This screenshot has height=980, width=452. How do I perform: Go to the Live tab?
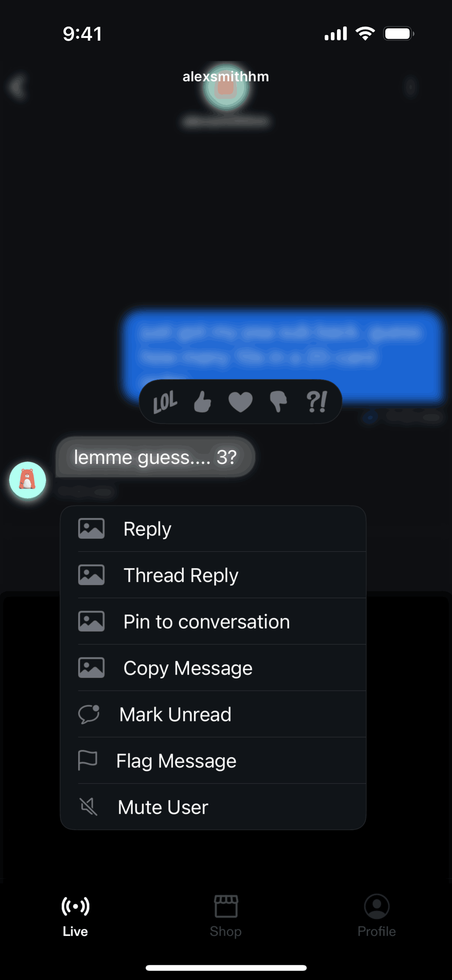click(x=75, y=917)
